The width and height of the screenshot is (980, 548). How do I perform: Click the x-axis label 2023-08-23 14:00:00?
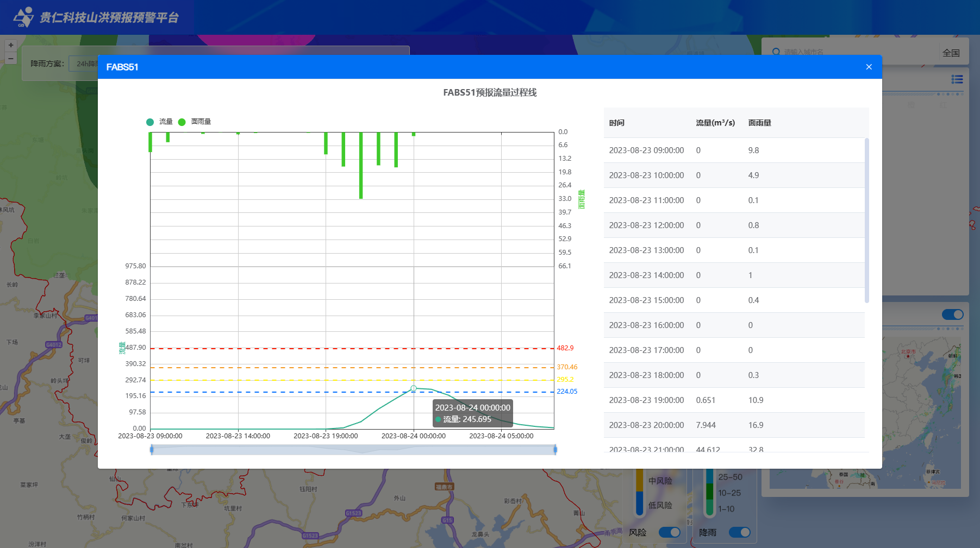[x=238, y=436]
